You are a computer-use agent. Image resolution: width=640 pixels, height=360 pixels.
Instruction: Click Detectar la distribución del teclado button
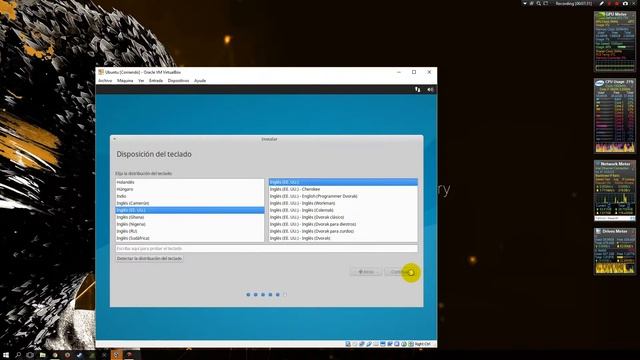(149, 259)
